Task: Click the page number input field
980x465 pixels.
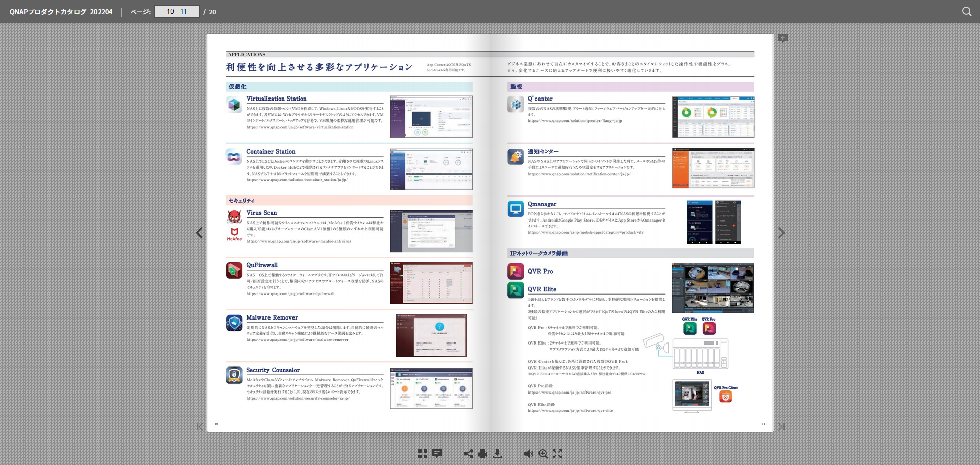Action: (x=177, y=12)
